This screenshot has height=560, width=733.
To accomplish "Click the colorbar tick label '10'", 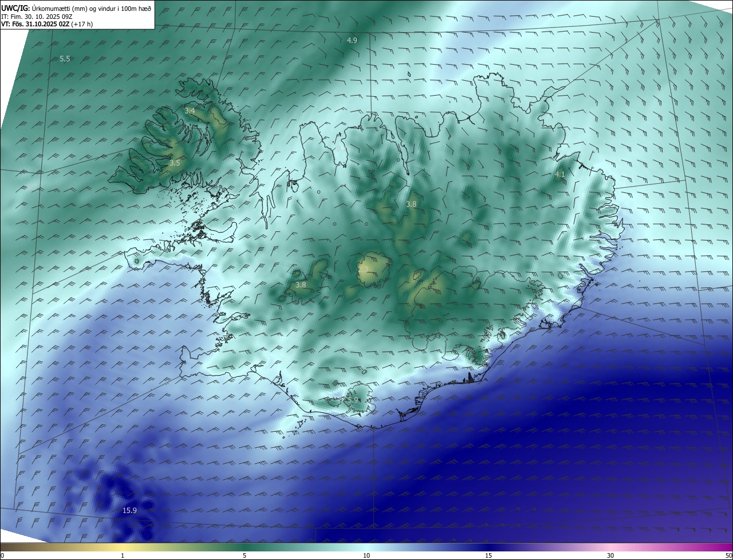I will point(366,555).
